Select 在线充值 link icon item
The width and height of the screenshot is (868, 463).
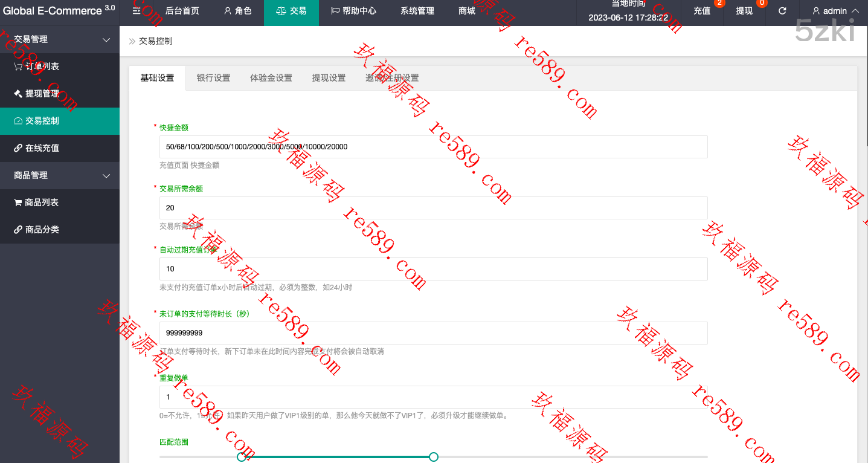pos(36,148)
